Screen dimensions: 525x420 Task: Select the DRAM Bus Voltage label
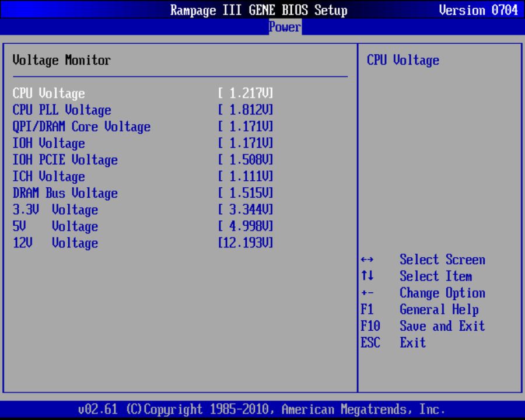(65, 193)
